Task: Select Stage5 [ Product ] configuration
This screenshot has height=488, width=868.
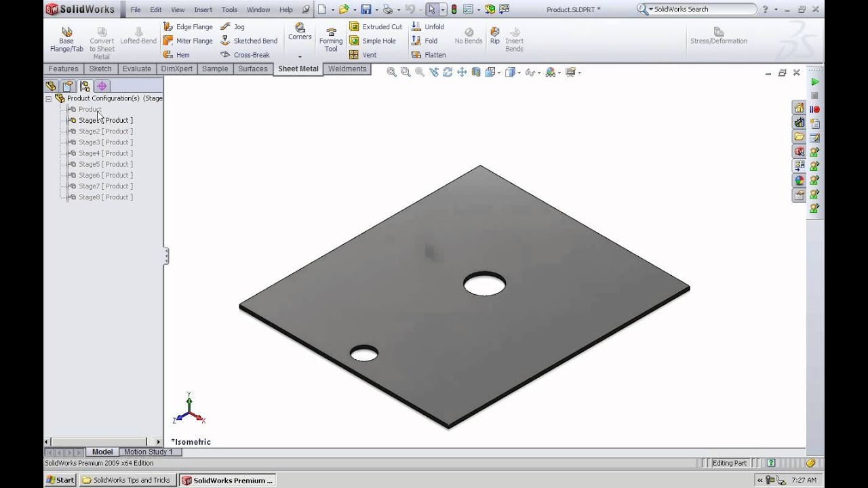Action: (x=106, y=164)
